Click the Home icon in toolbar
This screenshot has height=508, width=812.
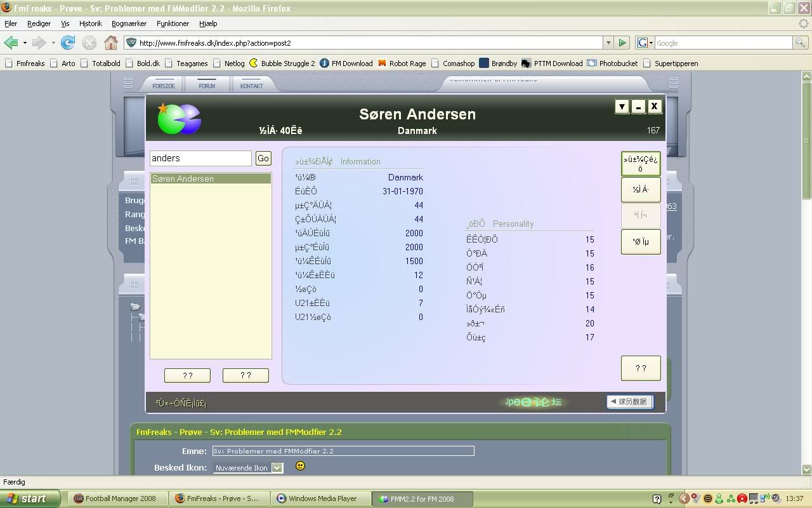111,43
